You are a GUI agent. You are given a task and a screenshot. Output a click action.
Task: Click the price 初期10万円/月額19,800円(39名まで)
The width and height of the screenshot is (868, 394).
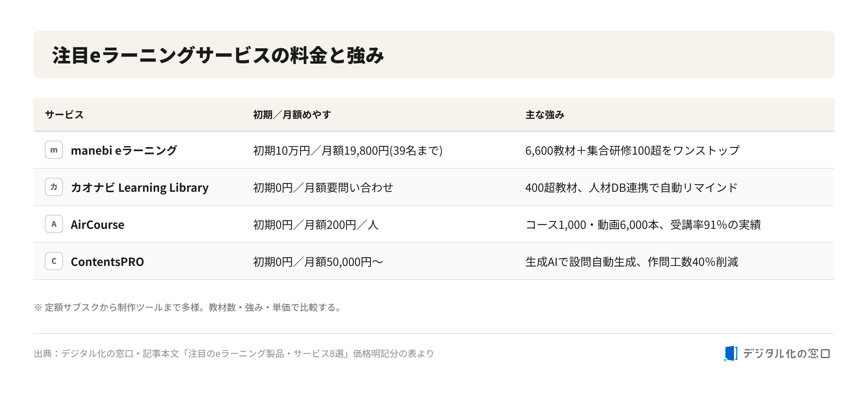pos(348,150)
